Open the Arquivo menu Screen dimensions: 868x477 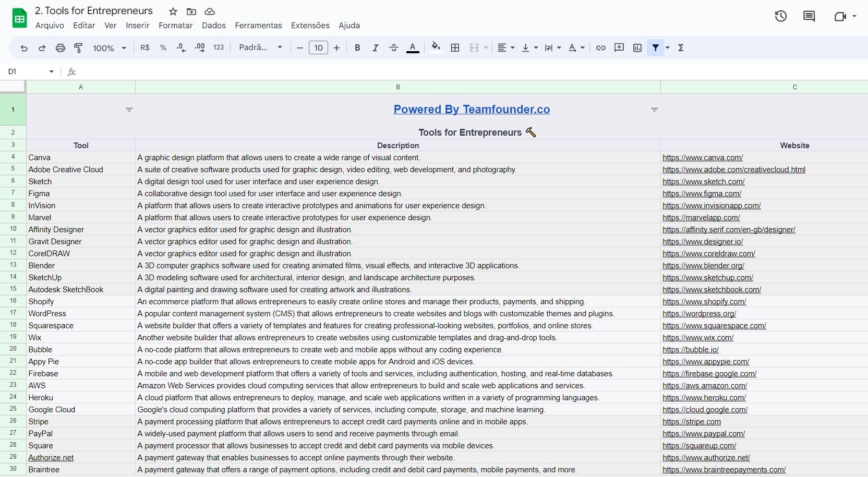tap(50, 26)
